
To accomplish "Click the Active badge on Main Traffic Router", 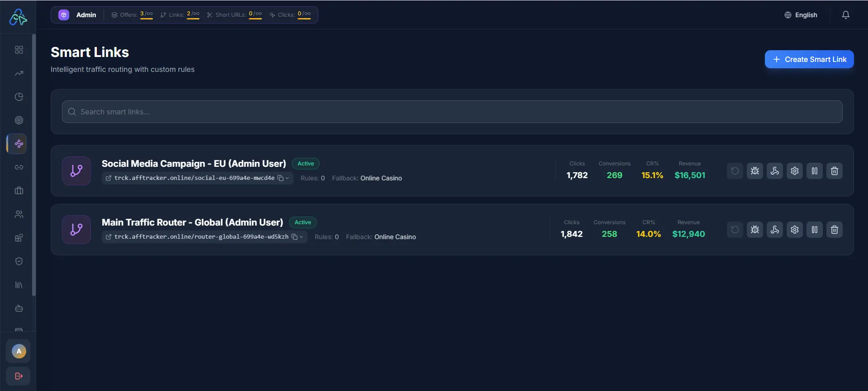I will (303, 222).
